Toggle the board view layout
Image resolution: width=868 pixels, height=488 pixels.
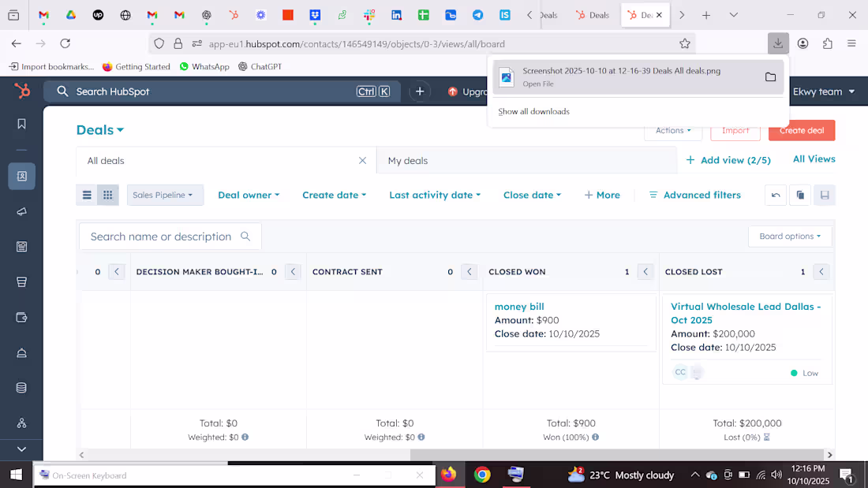pyautogui.click(x=107, y=194)
